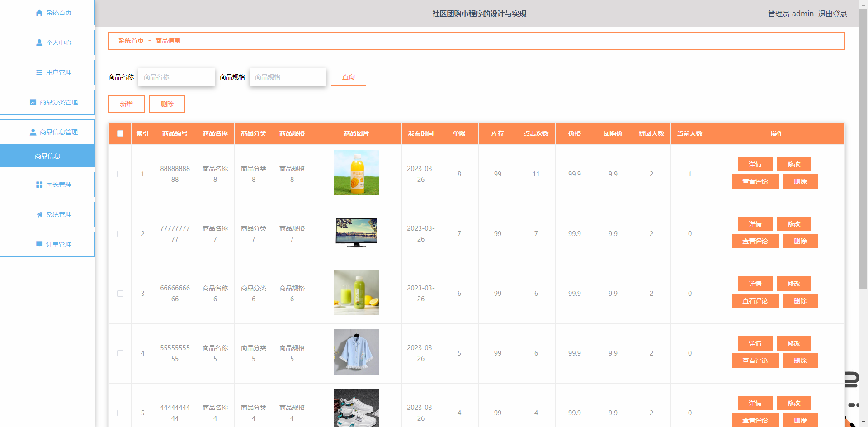Image resolution: width=868 pixels, height=427 pixels.
Task: Click the 商品编号 column header
Action: tap(175, 133)
